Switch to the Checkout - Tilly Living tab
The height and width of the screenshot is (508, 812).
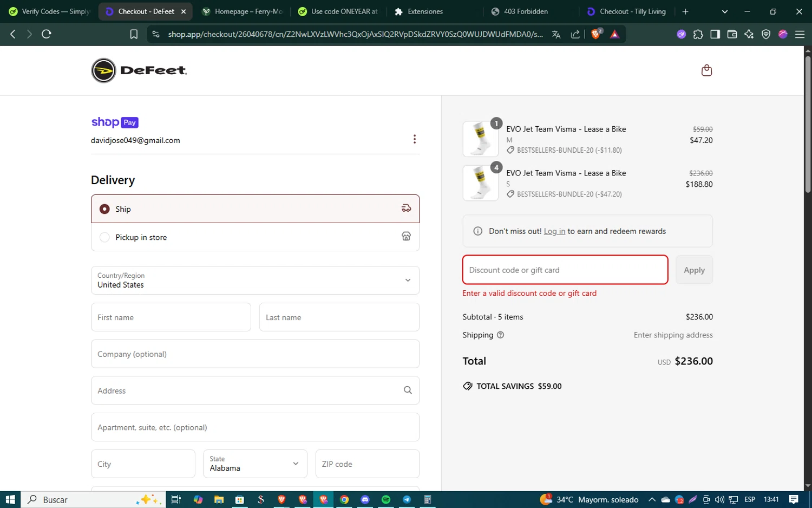627,11
